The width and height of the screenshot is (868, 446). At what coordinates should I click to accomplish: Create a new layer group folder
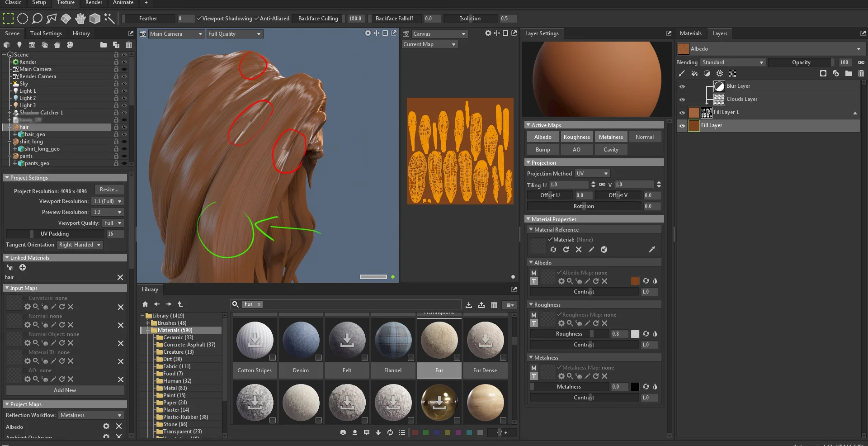click(x=849, y=73)
